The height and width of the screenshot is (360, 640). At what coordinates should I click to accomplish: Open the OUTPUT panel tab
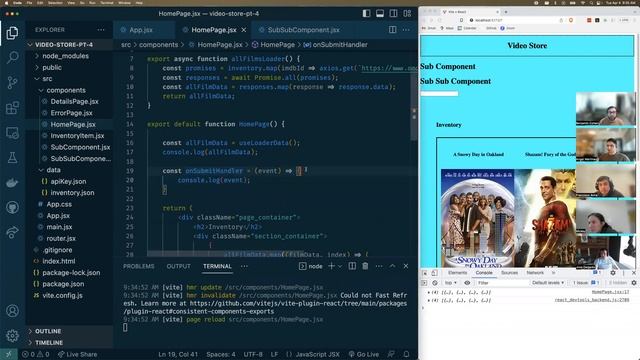click(x=178, y=266)
